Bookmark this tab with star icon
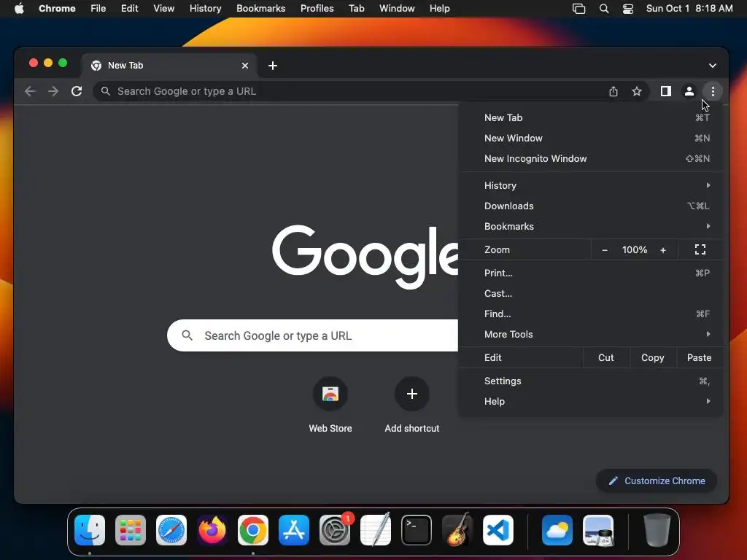The image size is (747, 560). tap(636, 91)
